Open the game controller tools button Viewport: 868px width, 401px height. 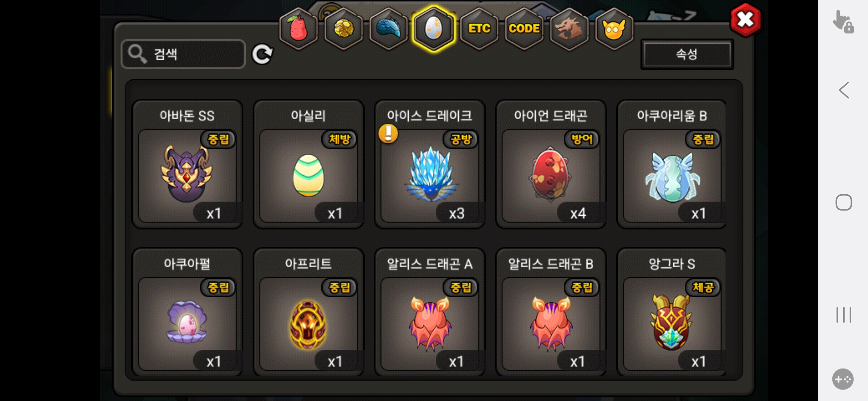point(843,379)
